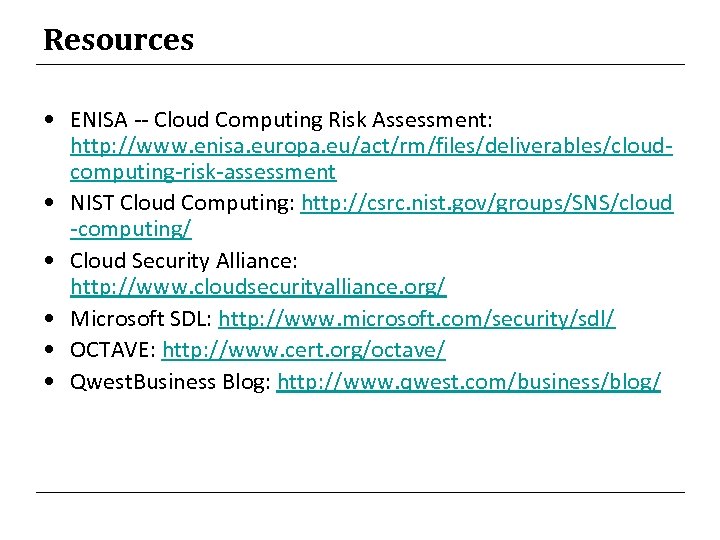Select the "NIST Cloud Computing:" label
The height and width of the screenshot is (540, 720).
click(182, 204)
